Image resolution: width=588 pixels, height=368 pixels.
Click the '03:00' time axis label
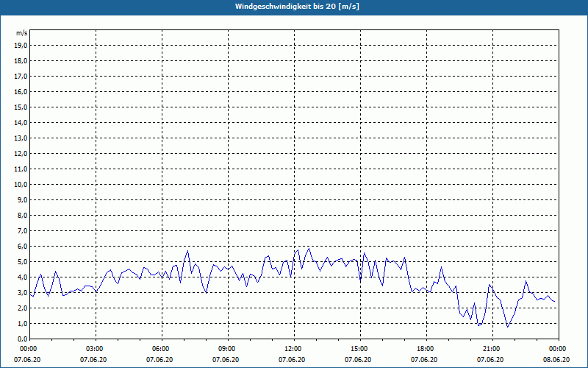96,349
